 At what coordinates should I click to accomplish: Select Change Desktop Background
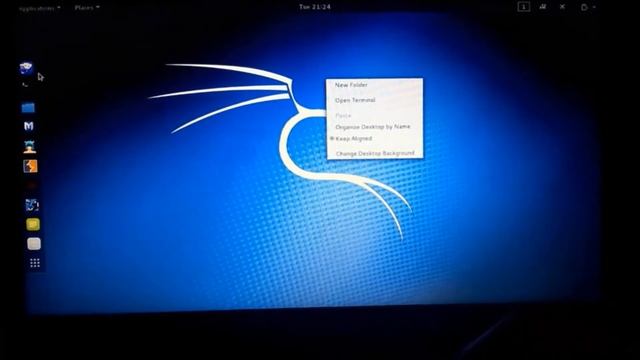point(375,153)
